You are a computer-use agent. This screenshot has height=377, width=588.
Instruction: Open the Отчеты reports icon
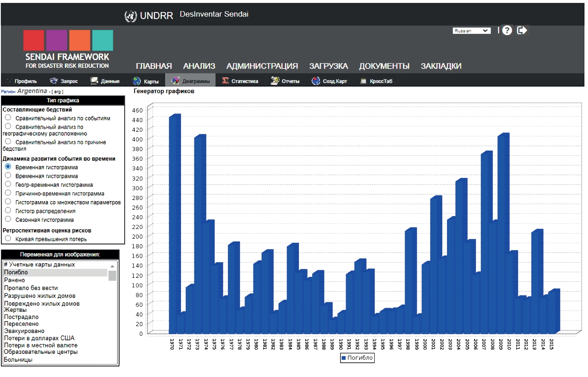275,81
